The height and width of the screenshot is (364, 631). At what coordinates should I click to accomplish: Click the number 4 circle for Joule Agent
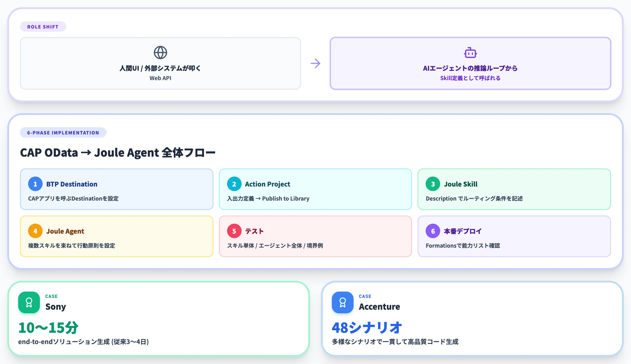35,231
